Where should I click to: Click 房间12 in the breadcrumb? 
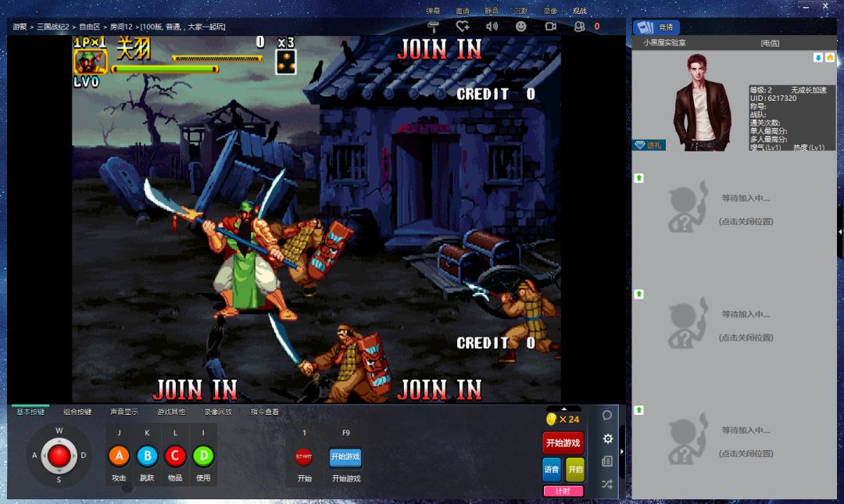[x=121, y=27]
